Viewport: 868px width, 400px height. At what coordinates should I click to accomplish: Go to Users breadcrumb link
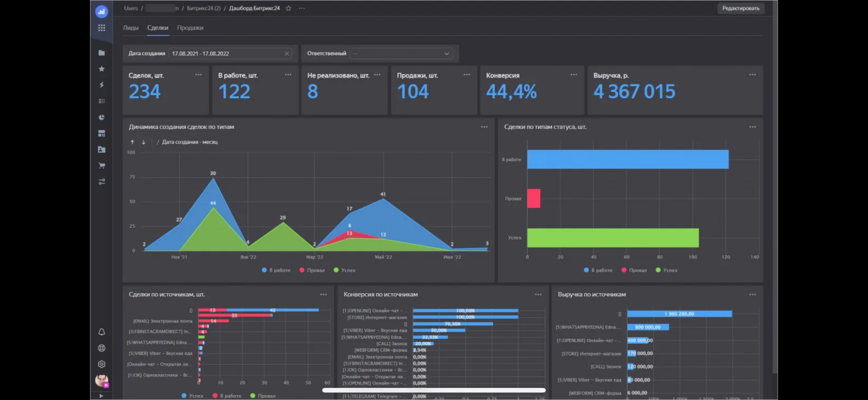tap(131, 8)
